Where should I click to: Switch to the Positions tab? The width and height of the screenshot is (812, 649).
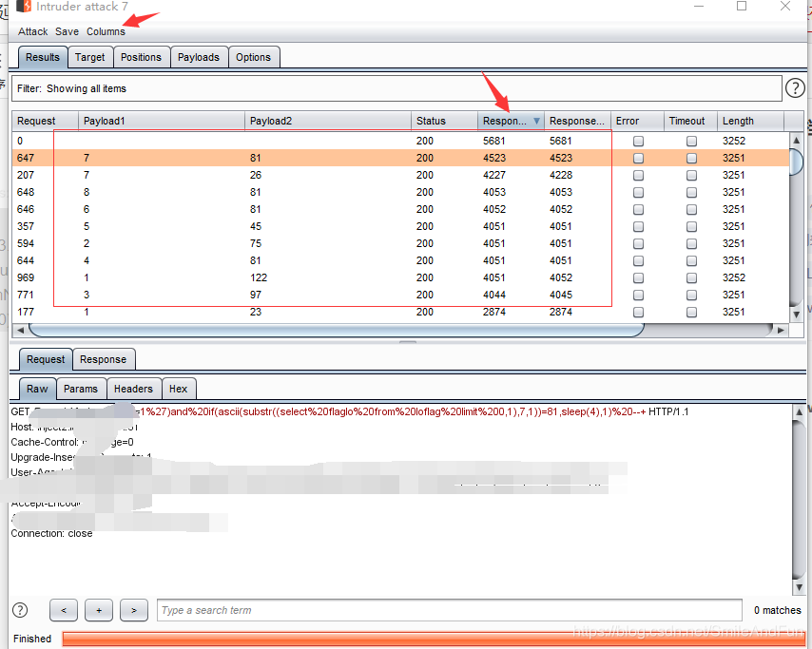click(141, 57)
